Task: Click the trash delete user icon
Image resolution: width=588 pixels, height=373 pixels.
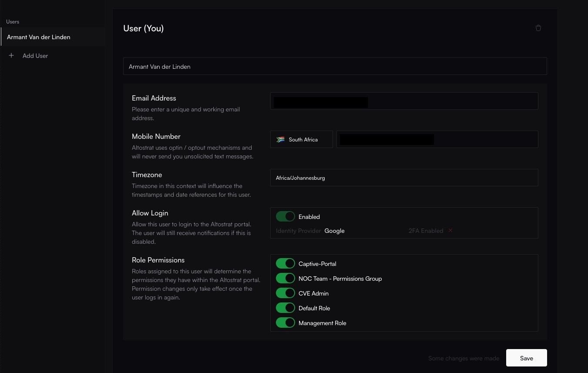Action: pyautogui.click(x=538, y=28)
